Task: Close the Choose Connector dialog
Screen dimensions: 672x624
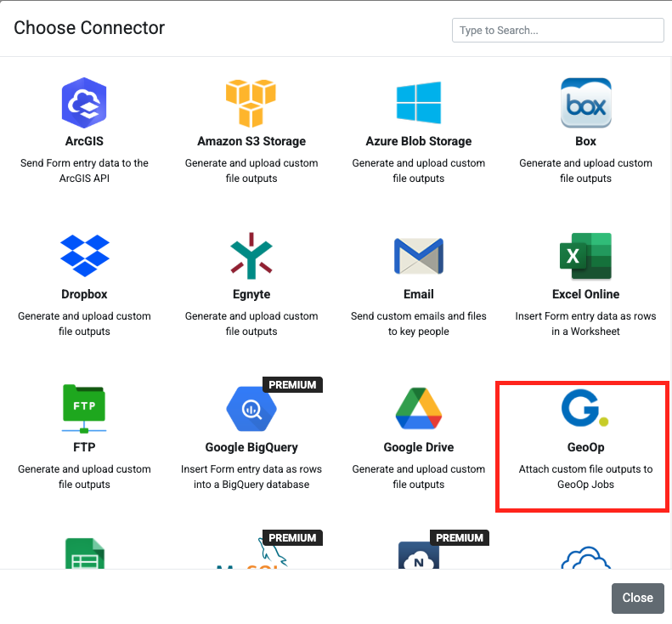Action: [x=638, y=598]
